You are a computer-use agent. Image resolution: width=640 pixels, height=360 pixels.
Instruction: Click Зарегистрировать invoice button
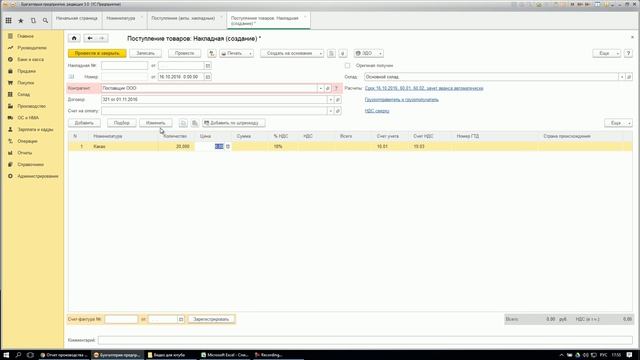point(211,319)
